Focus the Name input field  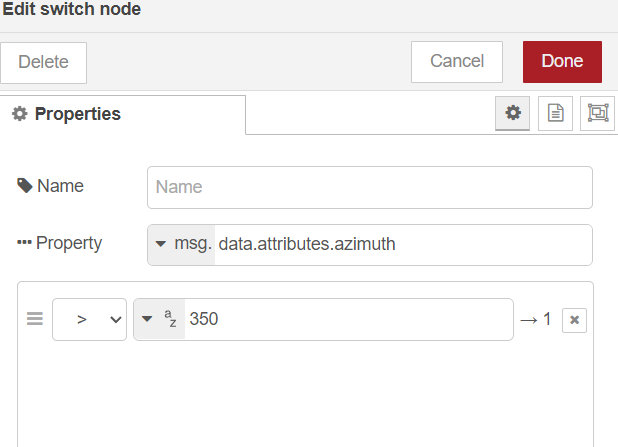(370, 187)
